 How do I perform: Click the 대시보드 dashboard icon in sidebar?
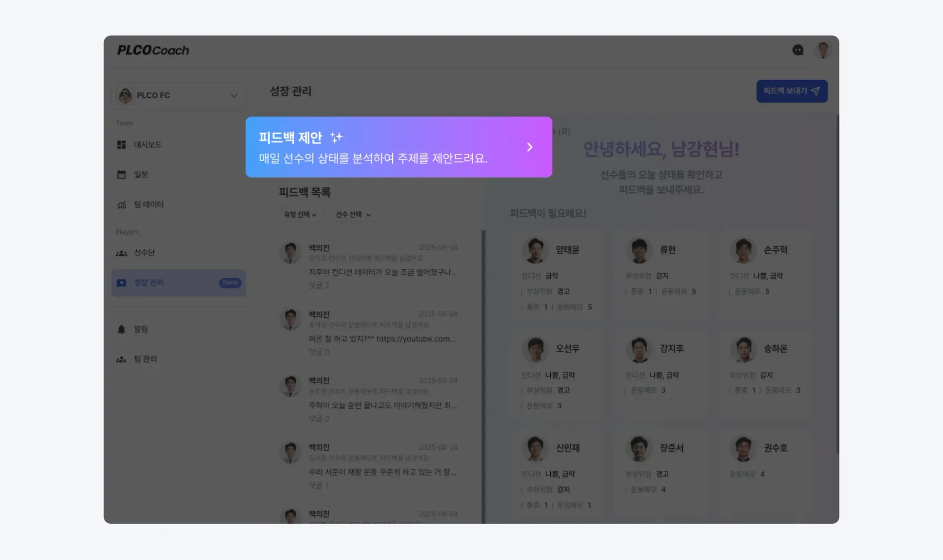[x=122, y=145]
